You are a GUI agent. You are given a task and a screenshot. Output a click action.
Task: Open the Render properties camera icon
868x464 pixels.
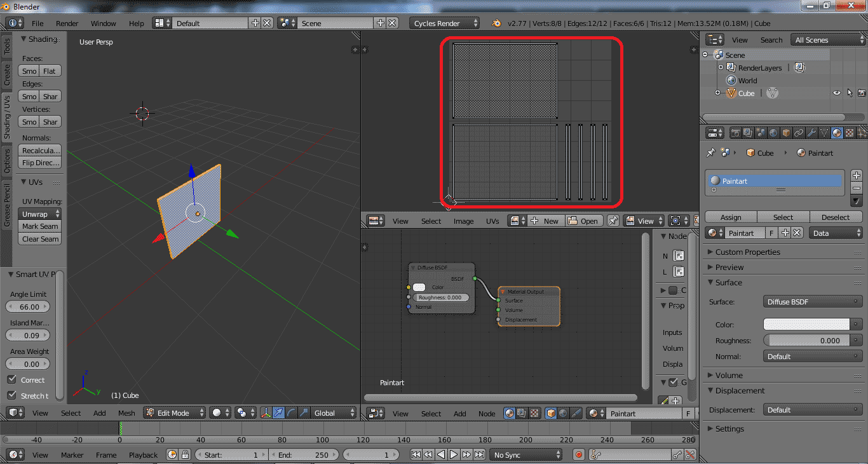[736, 132]
